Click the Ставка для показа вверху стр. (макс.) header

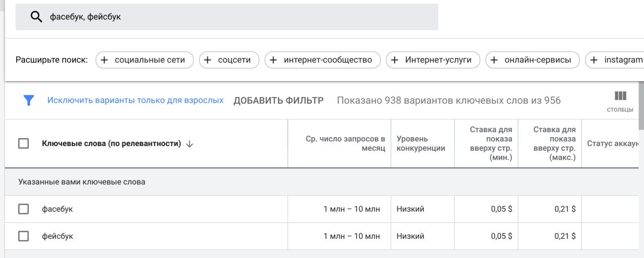click(554, 144)
